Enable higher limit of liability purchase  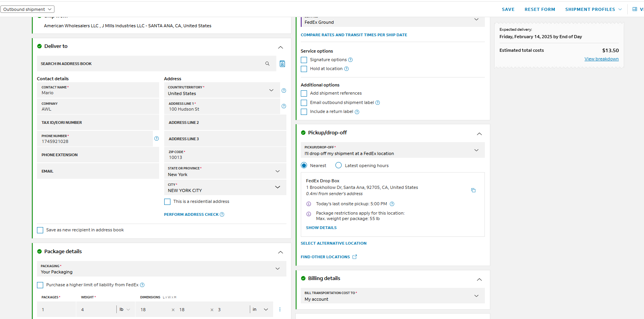[x=40, y=285]
